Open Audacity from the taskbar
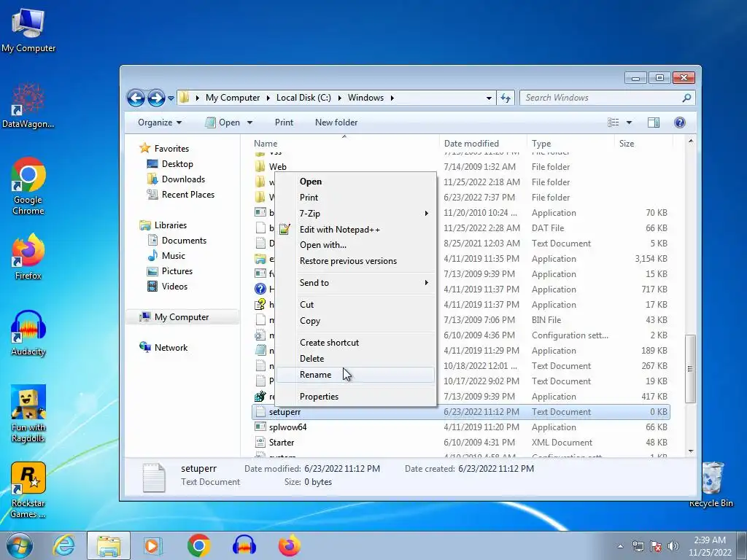Image resolution: width=747 pixels, height=560 pixels. point(244,545)
